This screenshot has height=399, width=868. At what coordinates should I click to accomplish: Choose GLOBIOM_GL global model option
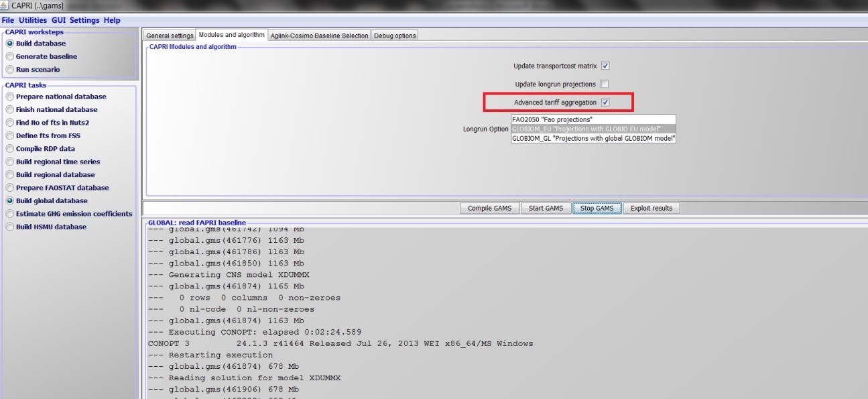pyautogui.click(x=593, y=138)
